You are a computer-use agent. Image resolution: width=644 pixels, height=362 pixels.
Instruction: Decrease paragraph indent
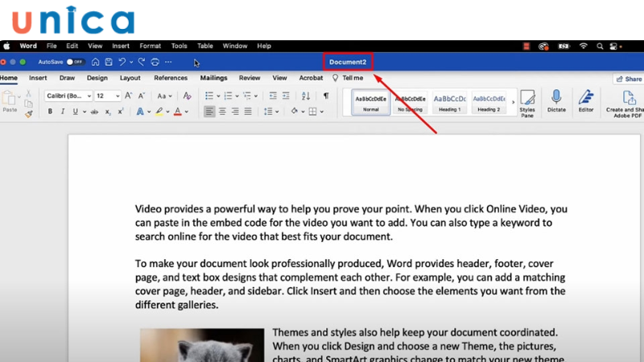coord(273,96)
